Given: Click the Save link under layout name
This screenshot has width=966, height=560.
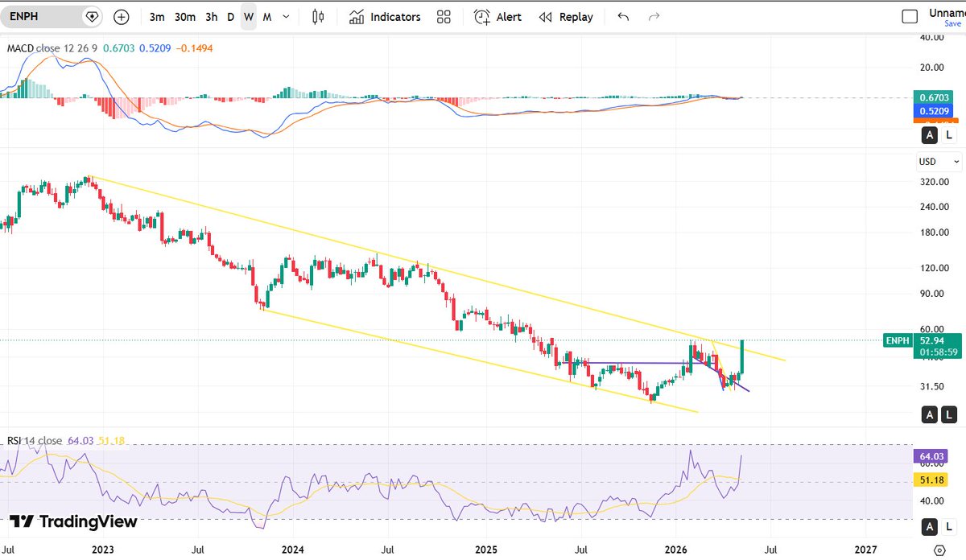Looking at the screenshot, I should (953, 23).
